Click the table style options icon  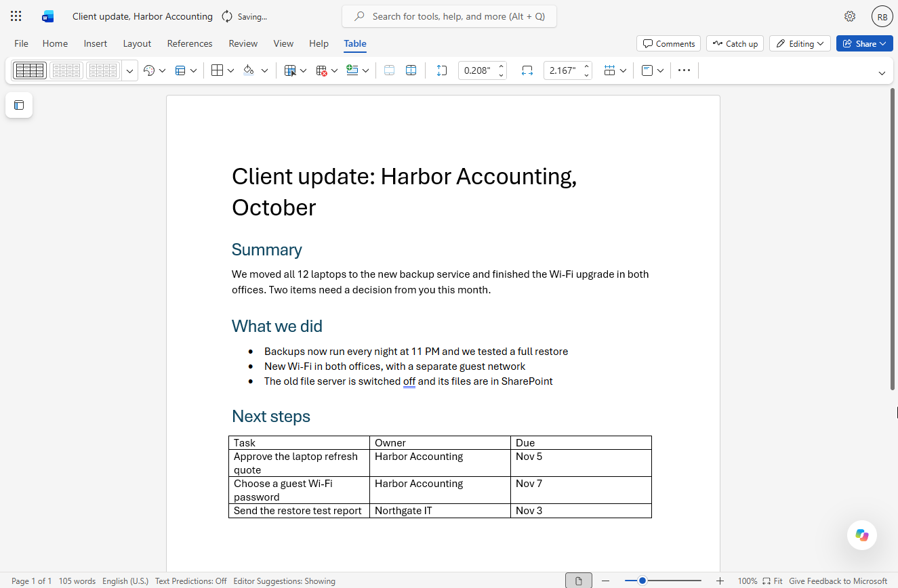[180, 70]
